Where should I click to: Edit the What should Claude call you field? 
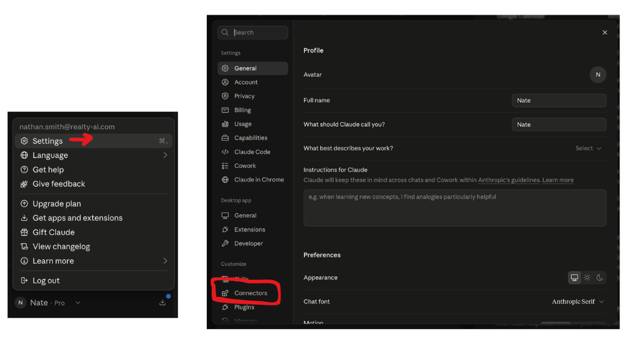[559, 125]
